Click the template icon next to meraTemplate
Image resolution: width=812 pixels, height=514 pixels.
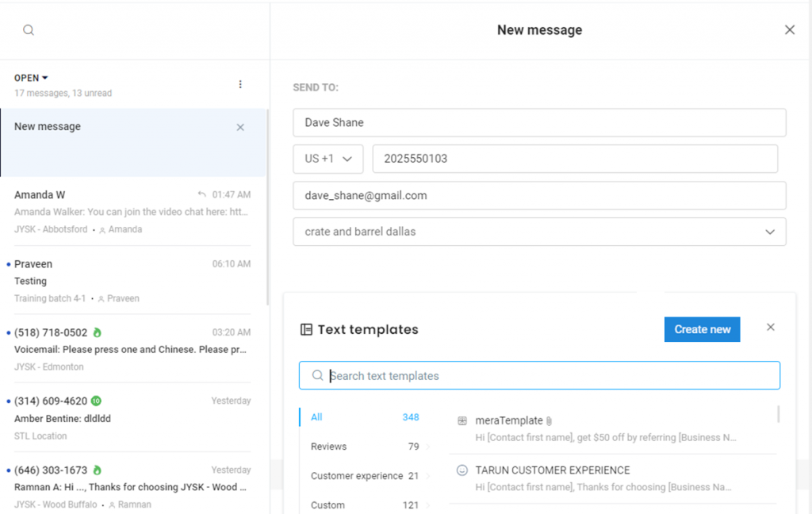pos(462,421)
